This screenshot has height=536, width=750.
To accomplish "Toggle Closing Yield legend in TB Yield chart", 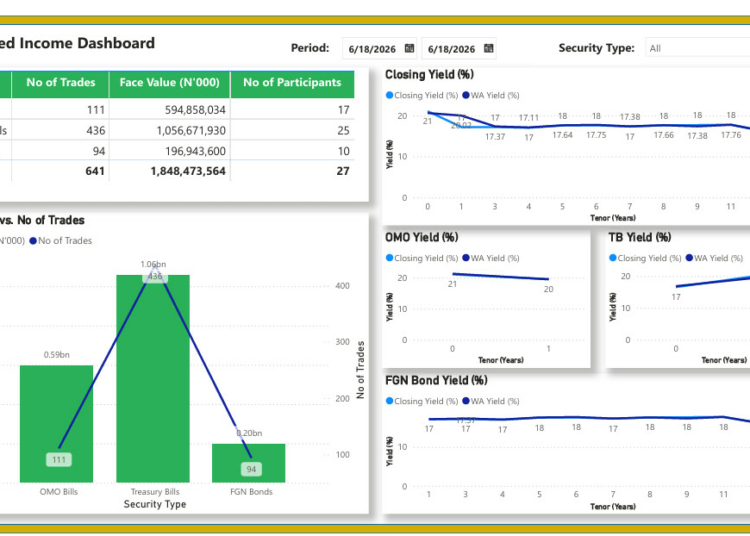I will pyautogui.click(x=645, y=258).
